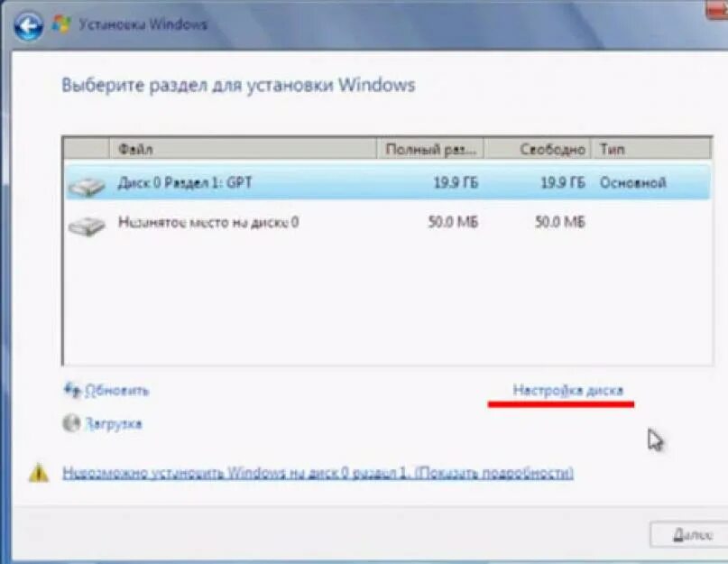Viewport: 728px width, 564px height.
Task: Sort by the Свободно column header
Action: pyautogui.click(x=538, y=149)
